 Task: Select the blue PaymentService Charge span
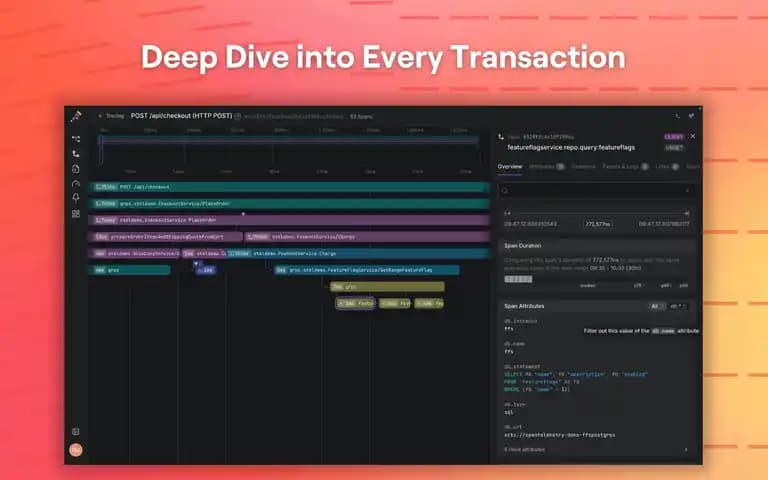point(359,254)
